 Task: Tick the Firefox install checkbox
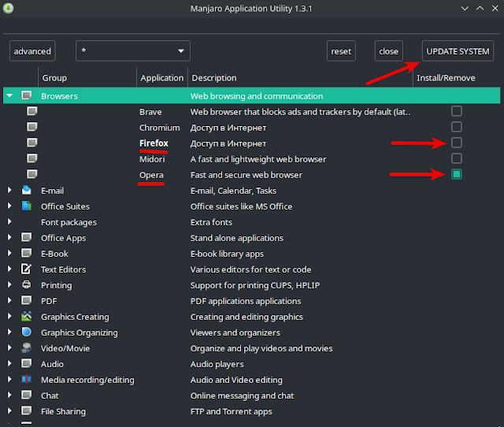[457, 143]
